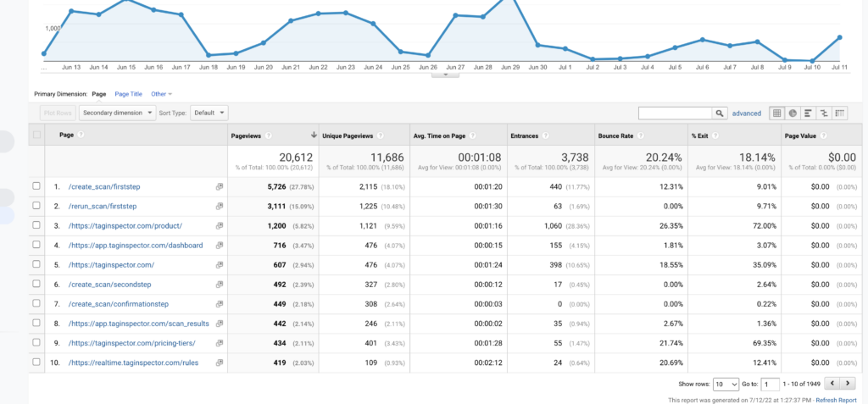Select the Page Title primary dimension
Image resolution: width=868 pixels, height=404 pixels.
point(128,94)
